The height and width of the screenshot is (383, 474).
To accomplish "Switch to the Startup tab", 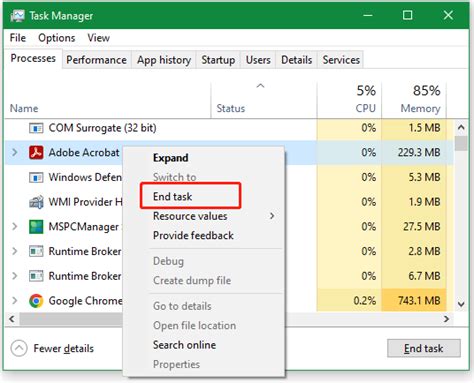I will pos(218,60).
